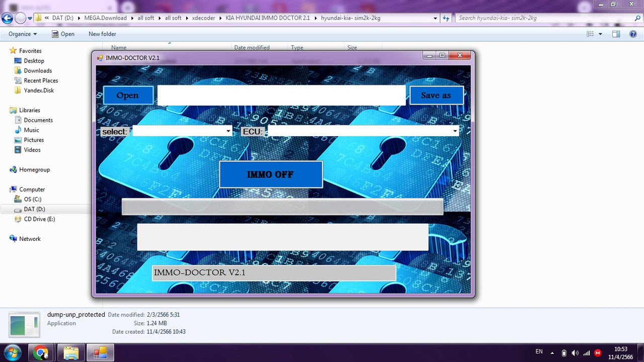Open the CD Drive (E:)
This screenshot has height=362, width=644.
coord(39,219)
